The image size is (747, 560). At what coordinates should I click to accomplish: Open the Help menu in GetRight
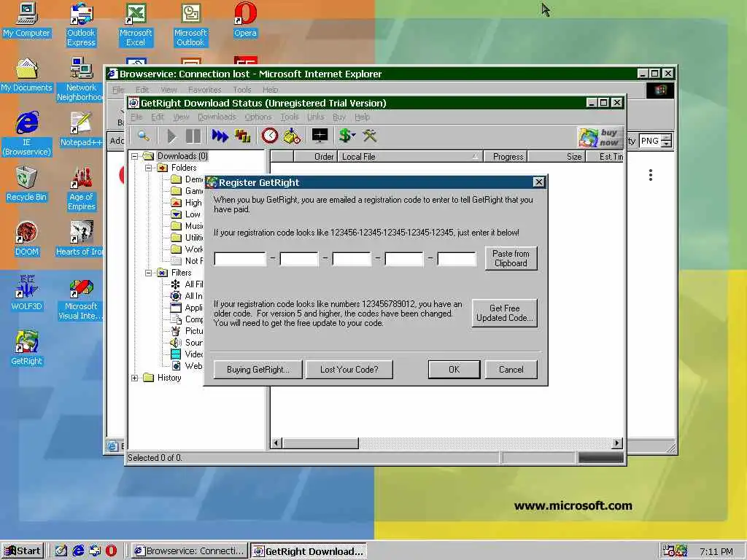tap(362, 117)
